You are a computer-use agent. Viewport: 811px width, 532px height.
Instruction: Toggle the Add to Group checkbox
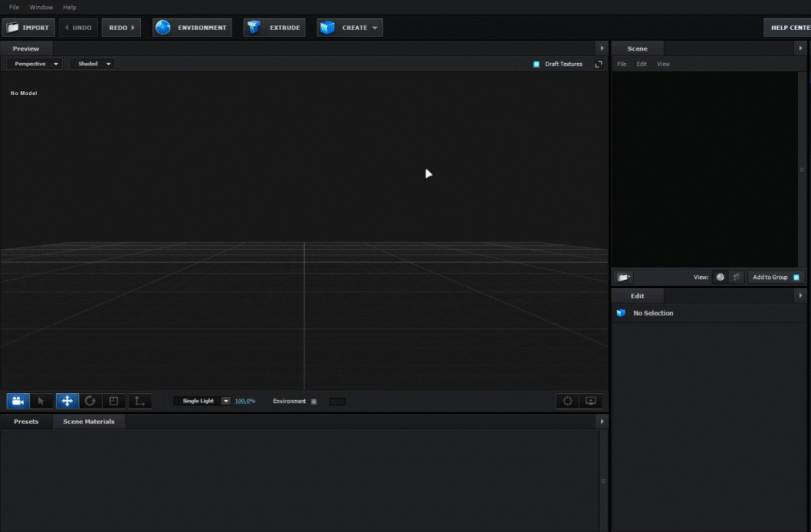[x=796, y=277]
